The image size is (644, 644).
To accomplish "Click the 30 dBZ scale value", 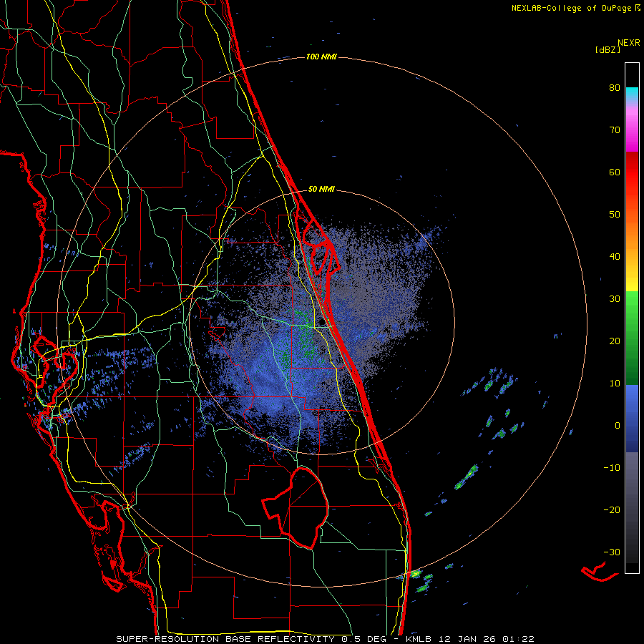I will 615,299.
